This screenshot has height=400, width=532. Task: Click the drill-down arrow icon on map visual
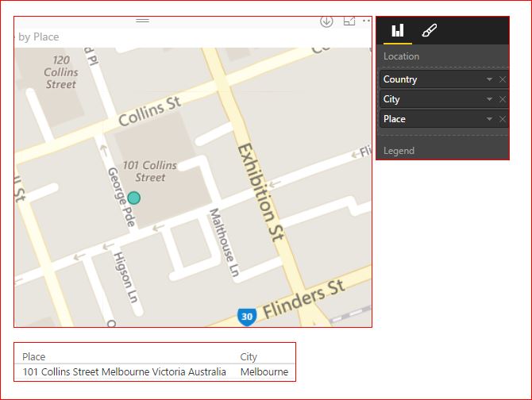[326, 21]
